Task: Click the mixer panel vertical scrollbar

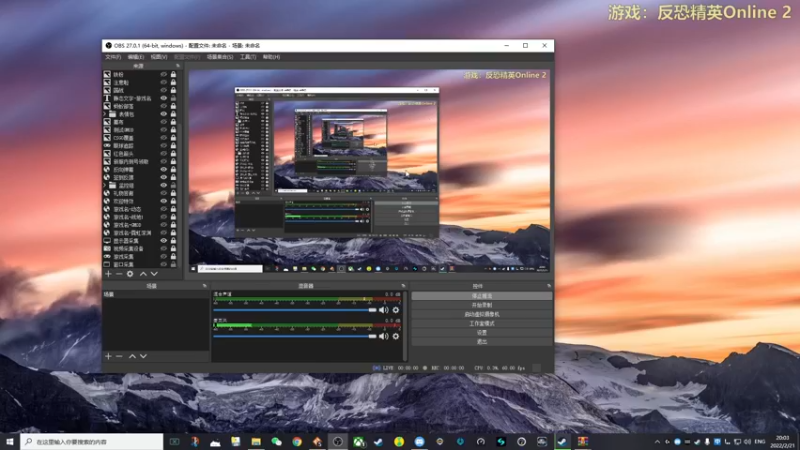Action: coord(406,327)
